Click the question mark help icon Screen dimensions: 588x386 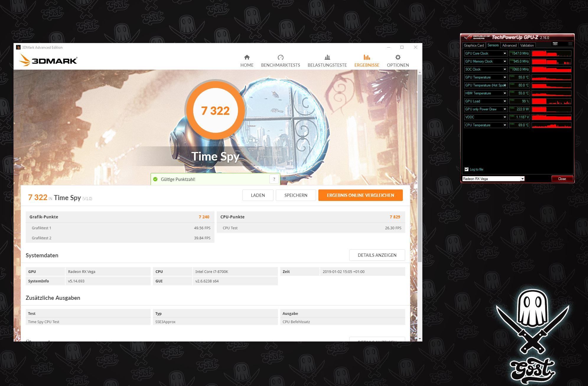(x=274, y=179)
